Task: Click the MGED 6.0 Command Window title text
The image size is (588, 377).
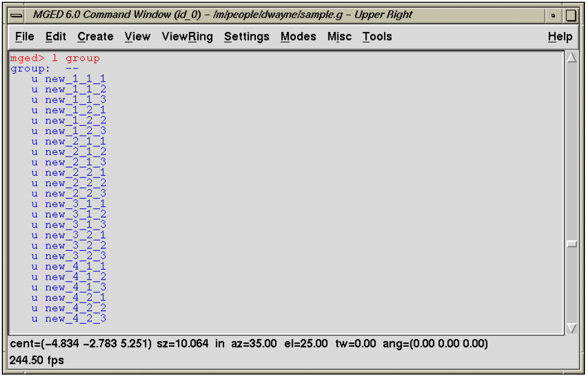Action: [x=223, y=15]
